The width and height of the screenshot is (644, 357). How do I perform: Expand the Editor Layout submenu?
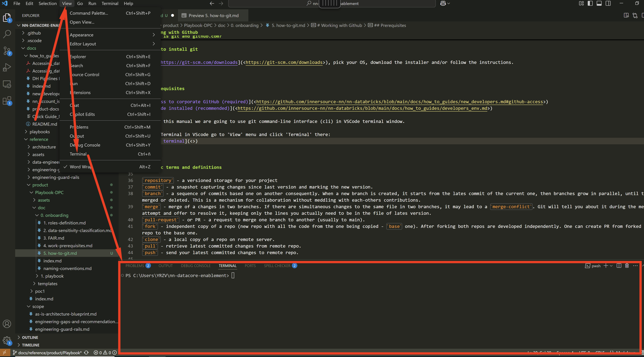tap(110, 44)
